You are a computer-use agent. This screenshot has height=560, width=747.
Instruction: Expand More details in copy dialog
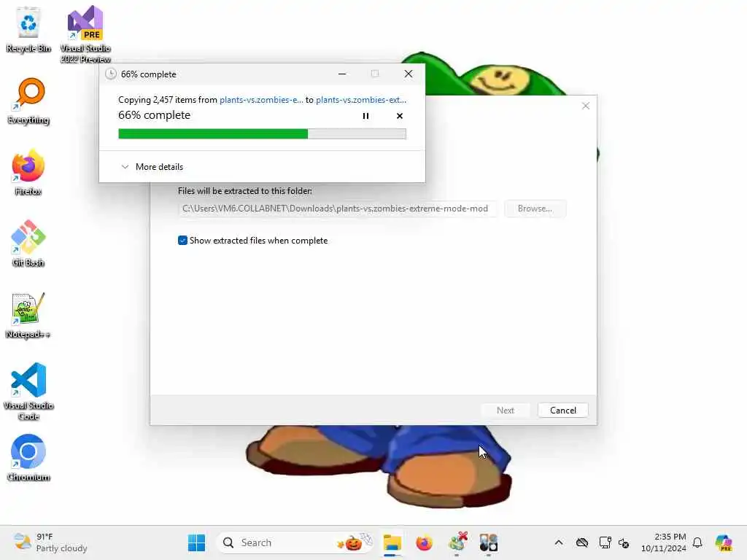coord(152,167)
